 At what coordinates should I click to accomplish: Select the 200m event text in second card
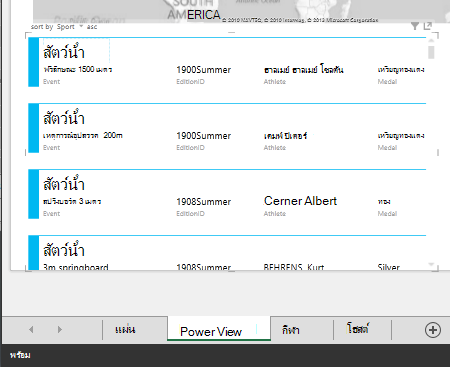pyautogui.click(x=83, y=135)
